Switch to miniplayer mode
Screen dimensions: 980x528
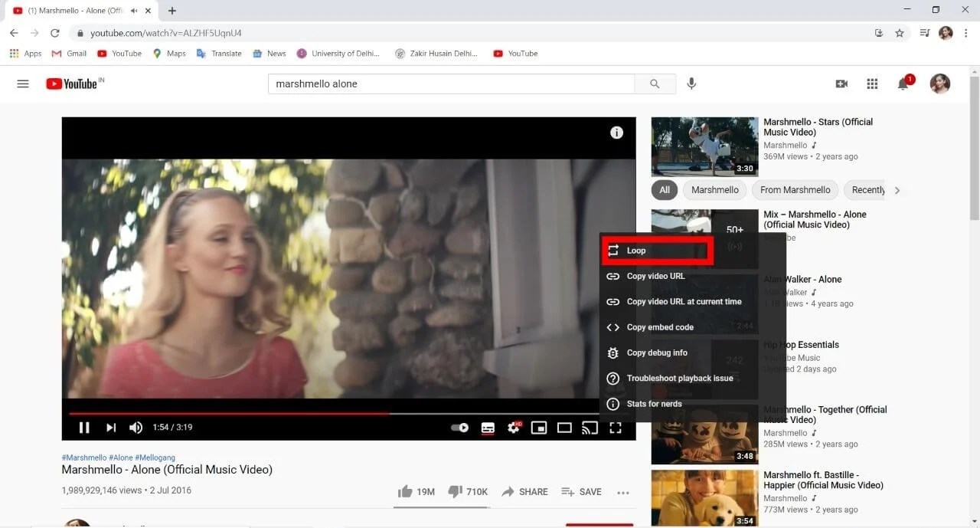539,428
